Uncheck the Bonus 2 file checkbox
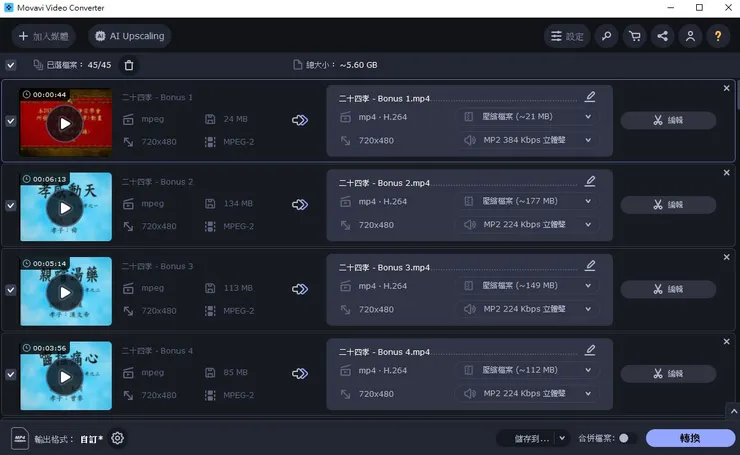Screen dimensions: 740x455 (x=10, y=206)
